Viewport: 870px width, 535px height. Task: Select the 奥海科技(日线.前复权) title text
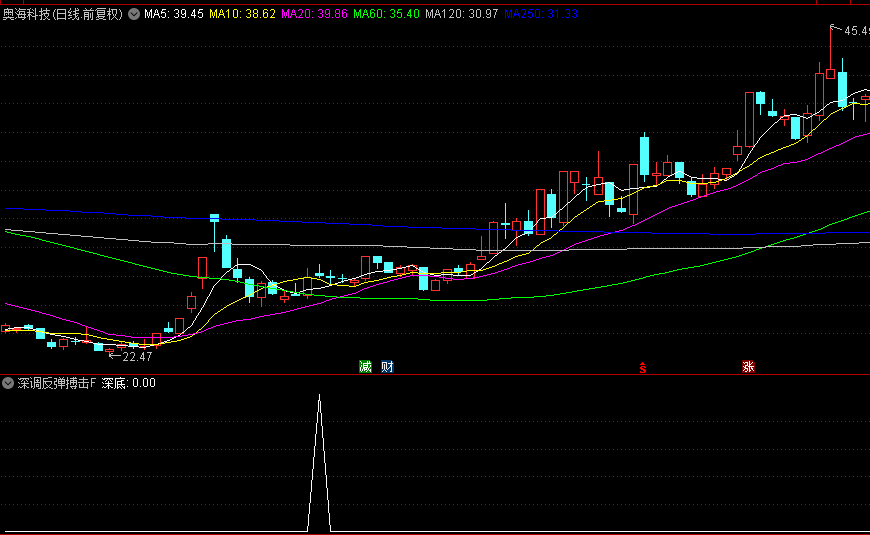[63, 14]
